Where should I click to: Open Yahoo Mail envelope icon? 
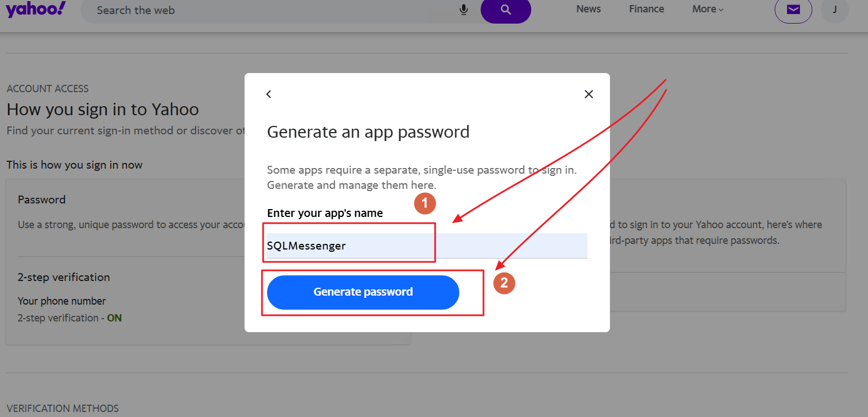pyautogui.click(x=793, y=10)
